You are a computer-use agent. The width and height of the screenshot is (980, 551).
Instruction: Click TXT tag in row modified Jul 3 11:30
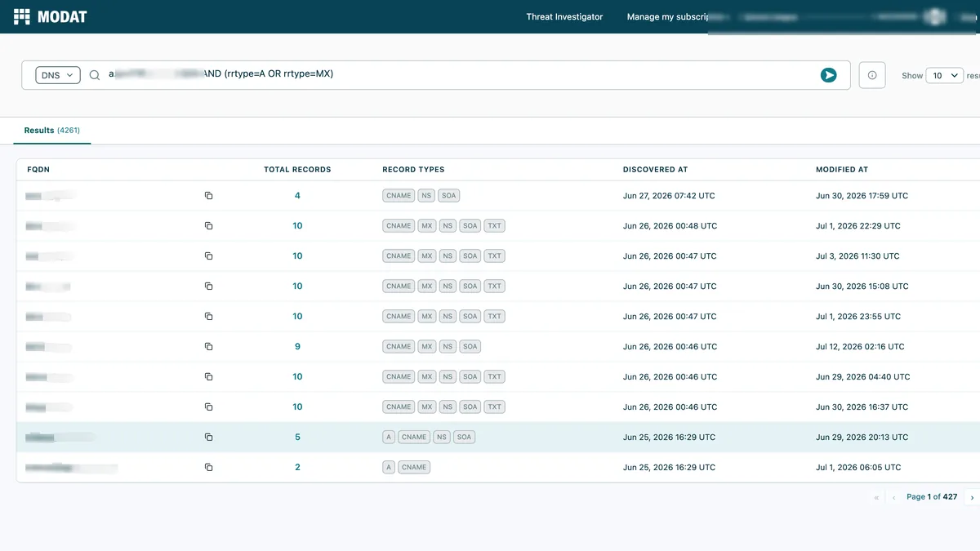click(x=494, y=256)
